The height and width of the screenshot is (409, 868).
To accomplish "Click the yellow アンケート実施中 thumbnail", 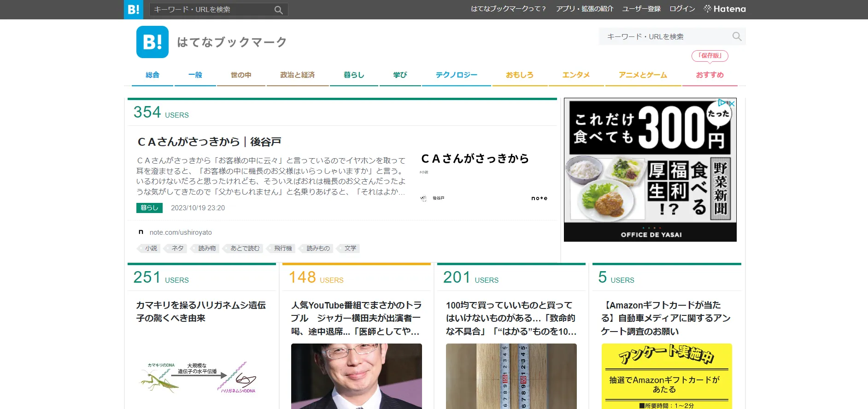I will [x=667, y=376].
